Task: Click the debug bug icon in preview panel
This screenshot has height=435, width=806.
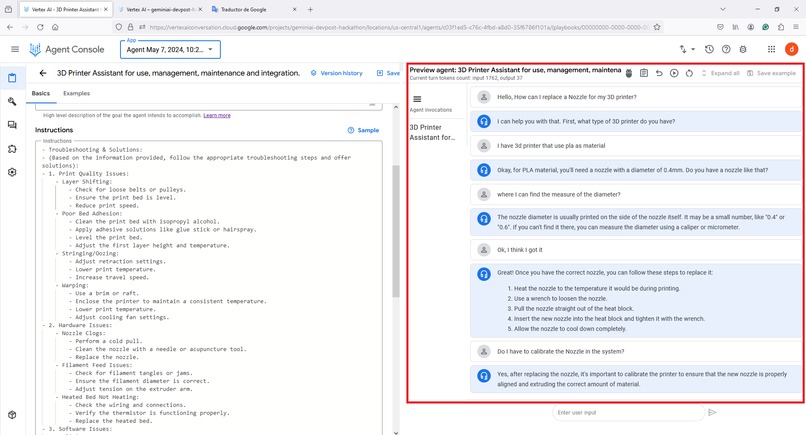Action: 629,74
